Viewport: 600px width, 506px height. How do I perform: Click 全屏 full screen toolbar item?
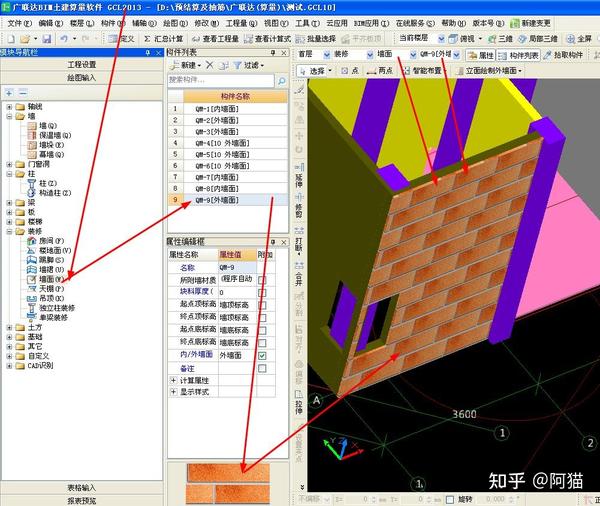pyautogui.click(x=579, y=39)
